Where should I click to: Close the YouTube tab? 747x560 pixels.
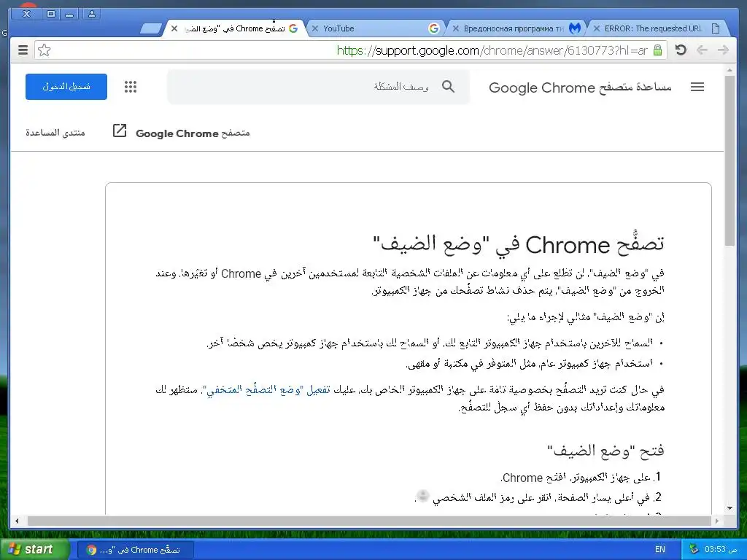[x=315, y=28]
